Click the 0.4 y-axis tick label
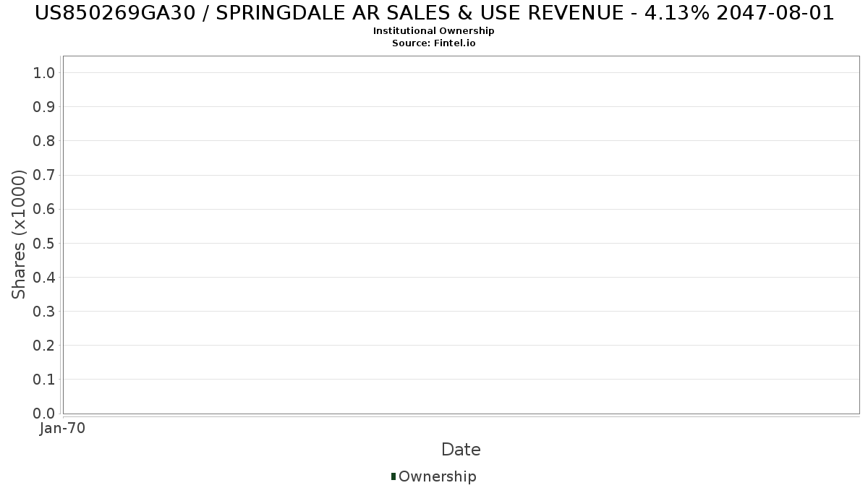This screenshot has height=488, width=868. click(x=44, y=277)
